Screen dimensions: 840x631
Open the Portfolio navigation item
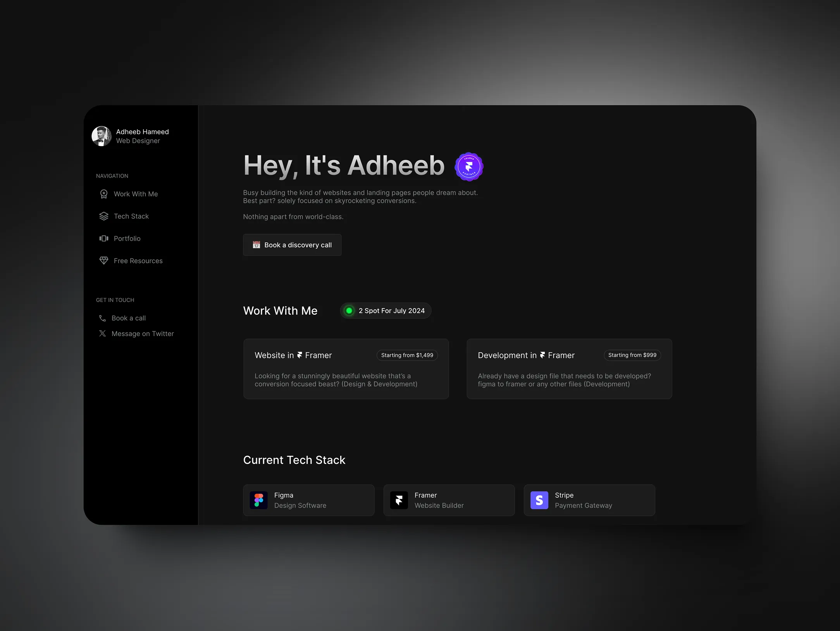pyautogui.click(x=127, y=238)
